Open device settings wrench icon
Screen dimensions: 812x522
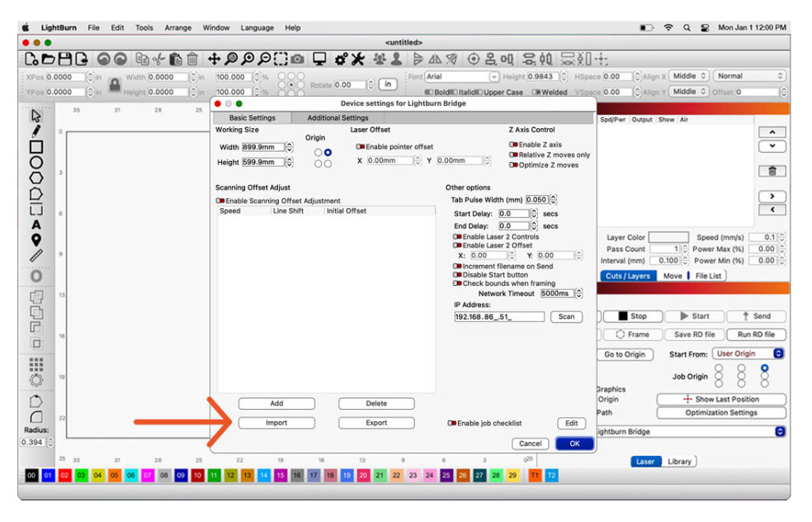point(358,59)
